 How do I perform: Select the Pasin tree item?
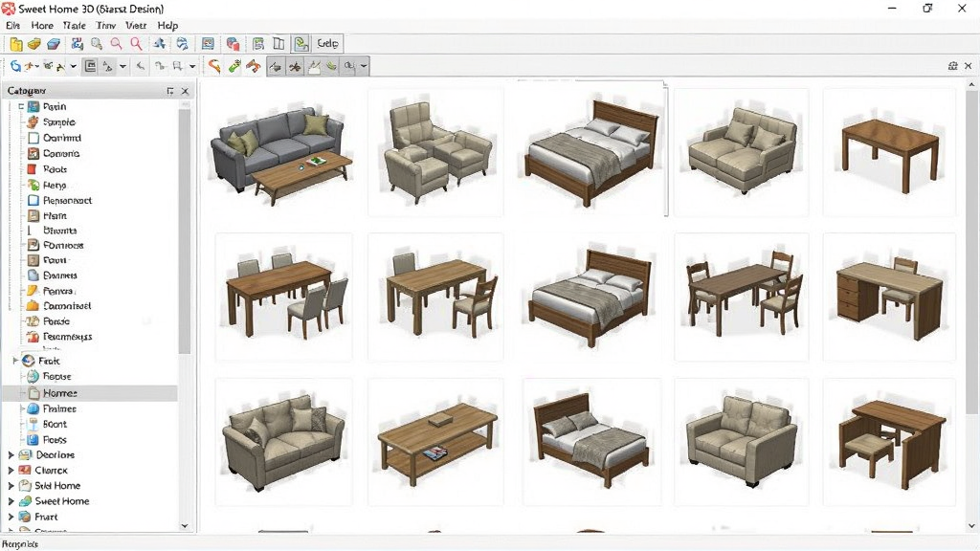55,107
